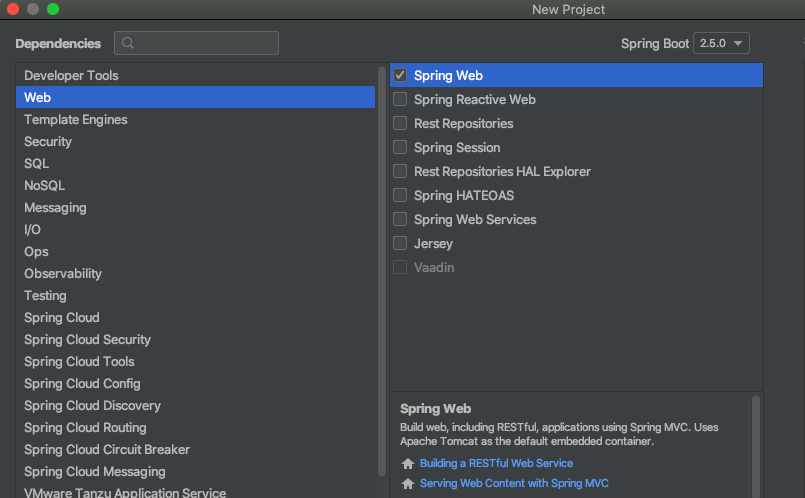Select the Messaging category
The image size is (805, 498).
[196, 207]
